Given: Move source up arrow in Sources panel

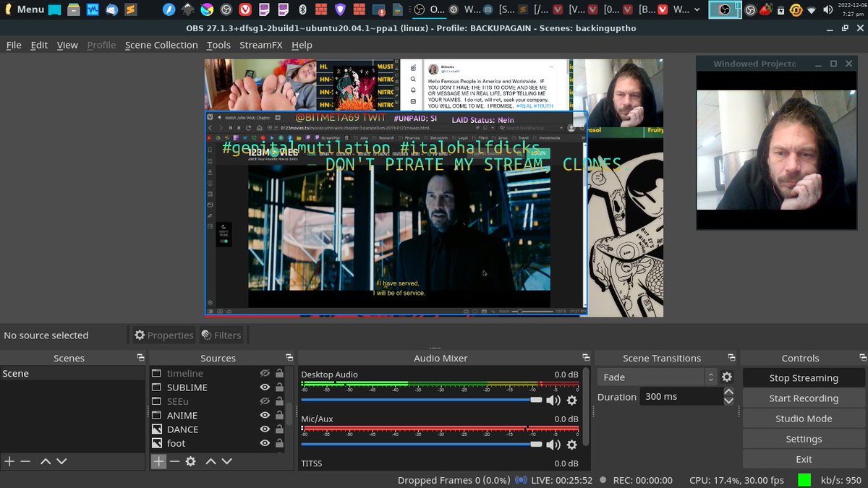Looking at the screenshot, I should [x=210, y=461].
